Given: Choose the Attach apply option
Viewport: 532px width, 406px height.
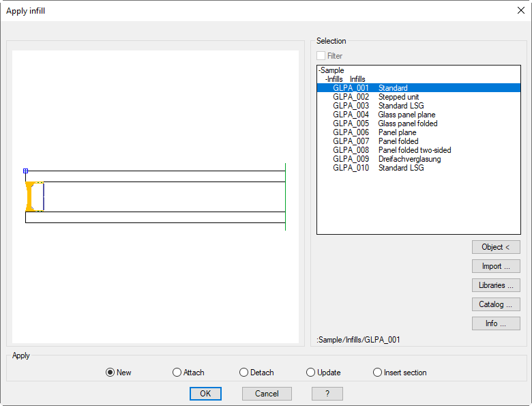Looking at the screenshot, I should pos(177,373).
